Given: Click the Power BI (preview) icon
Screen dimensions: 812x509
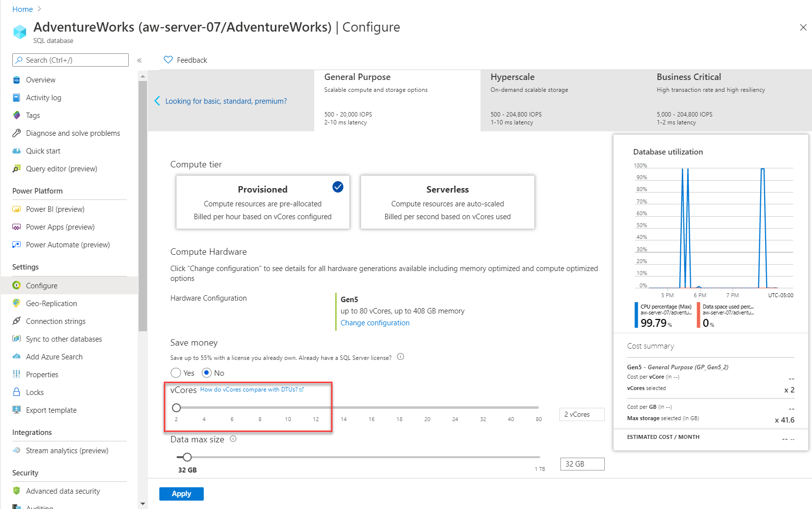Looking at the screenshot, I should [17, 209].
